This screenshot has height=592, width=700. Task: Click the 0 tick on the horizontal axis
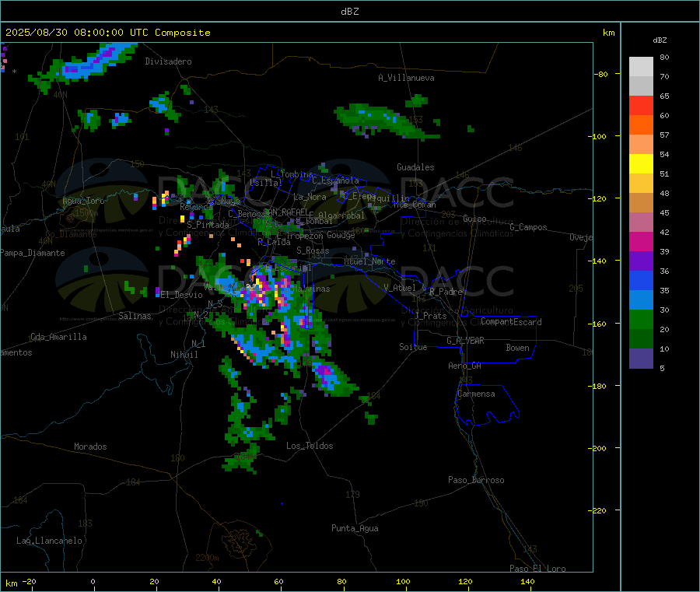coord(93,581)
